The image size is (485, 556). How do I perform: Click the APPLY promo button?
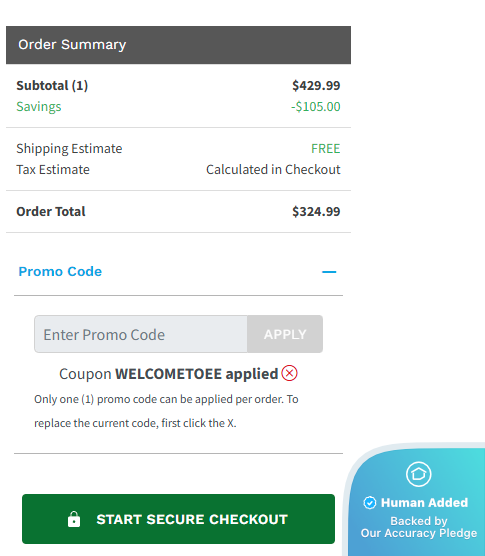(x=285, y=334)
